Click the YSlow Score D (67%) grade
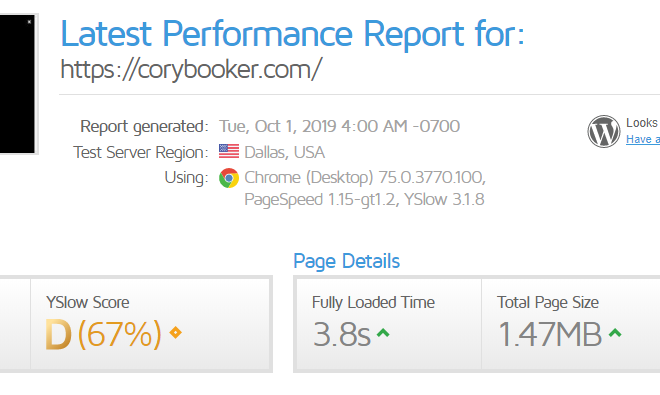This screenshot has width=660, height=395. (x=104, y=334)
